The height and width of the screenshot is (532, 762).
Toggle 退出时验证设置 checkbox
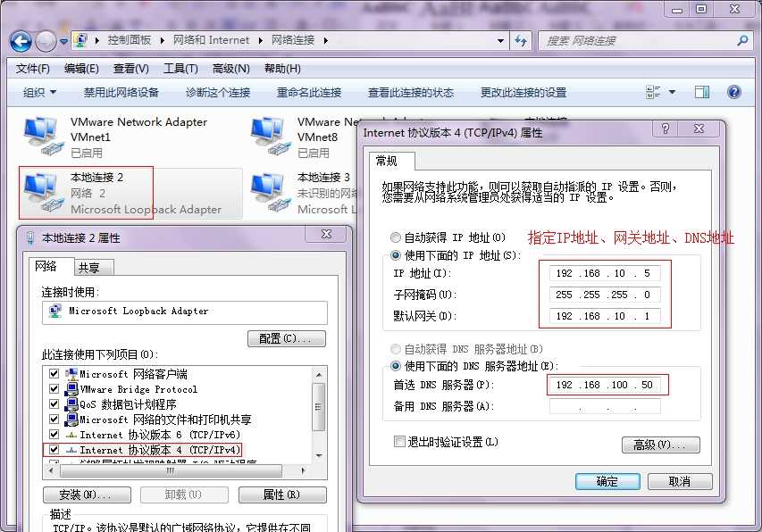tap(399, 442)
